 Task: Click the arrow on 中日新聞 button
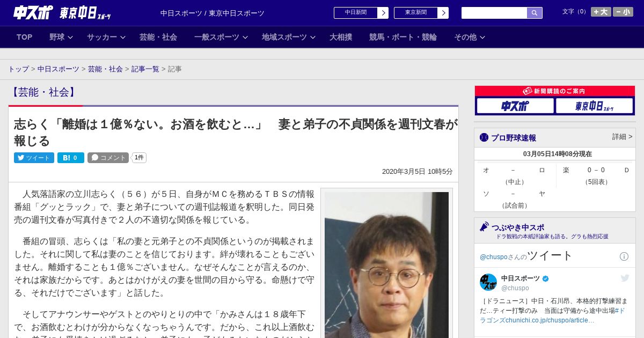tap(383, 13)
